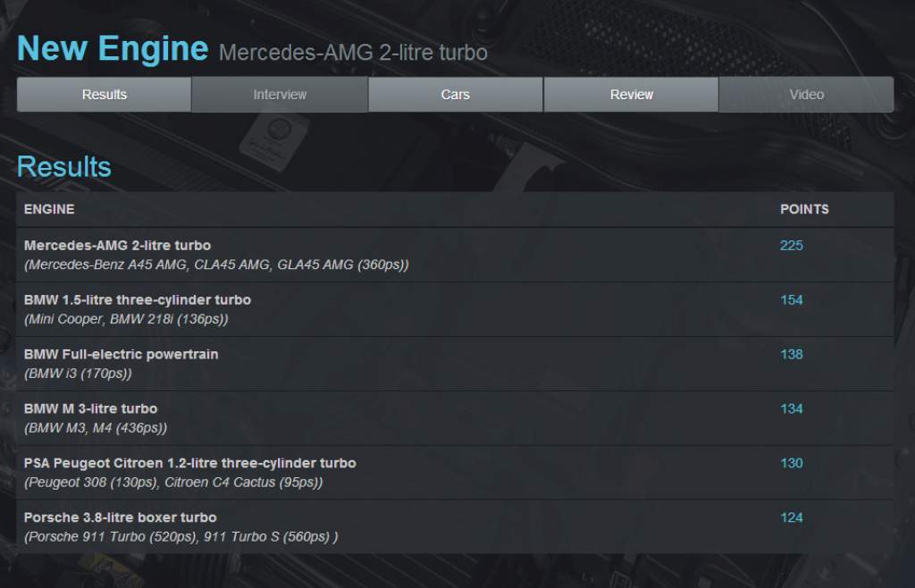The image size is (915, 588).
Task: Click the POINTS column header
Action: pos(804,209)
